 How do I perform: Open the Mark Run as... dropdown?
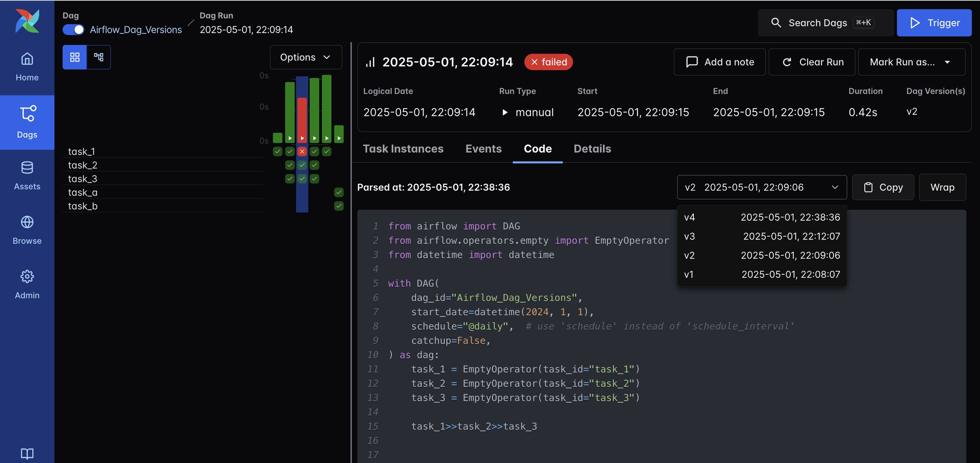pyautogui.click(x=912, y=62)
